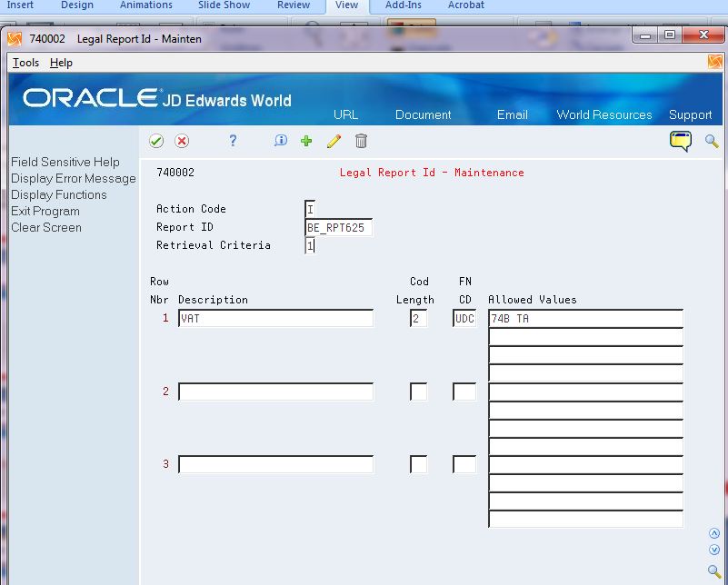Open the Acrobat ribbon tab
The height and width of the screenshot is (585, 728).
[466, 5]
